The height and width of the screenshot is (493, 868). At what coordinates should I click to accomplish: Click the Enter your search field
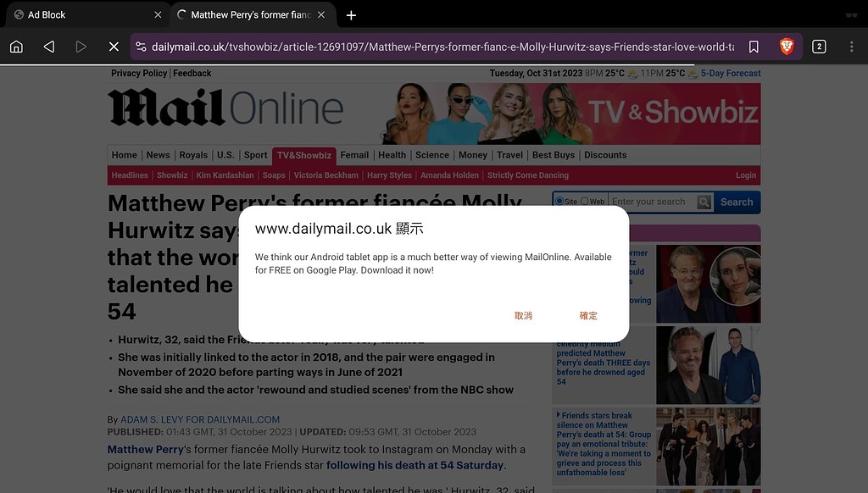point(653,202)
